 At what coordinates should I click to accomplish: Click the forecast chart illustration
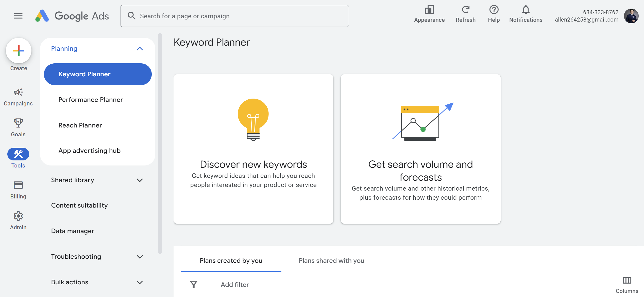pos(423,122)
